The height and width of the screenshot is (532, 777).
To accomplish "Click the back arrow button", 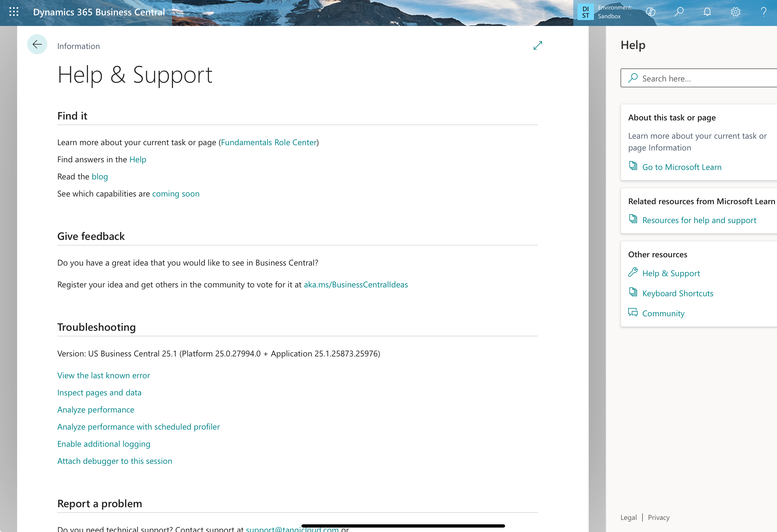I will [37, 45].
